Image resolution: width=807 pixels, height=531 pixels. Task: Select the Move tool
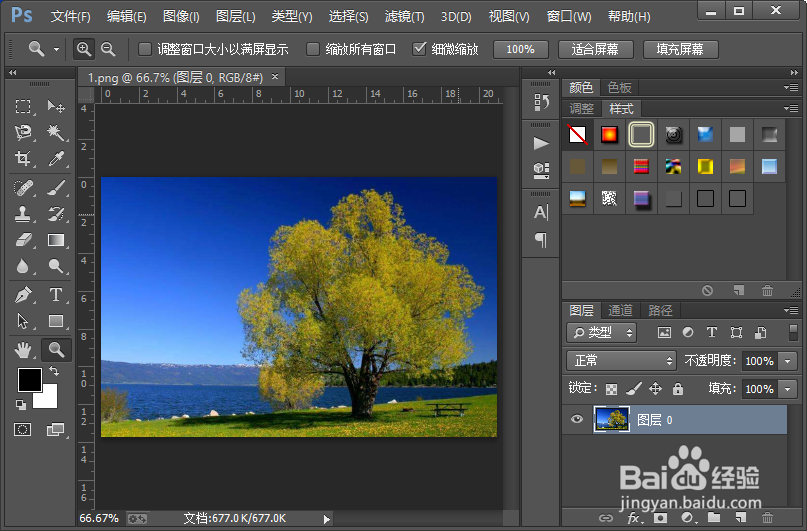tap(56, 107)
